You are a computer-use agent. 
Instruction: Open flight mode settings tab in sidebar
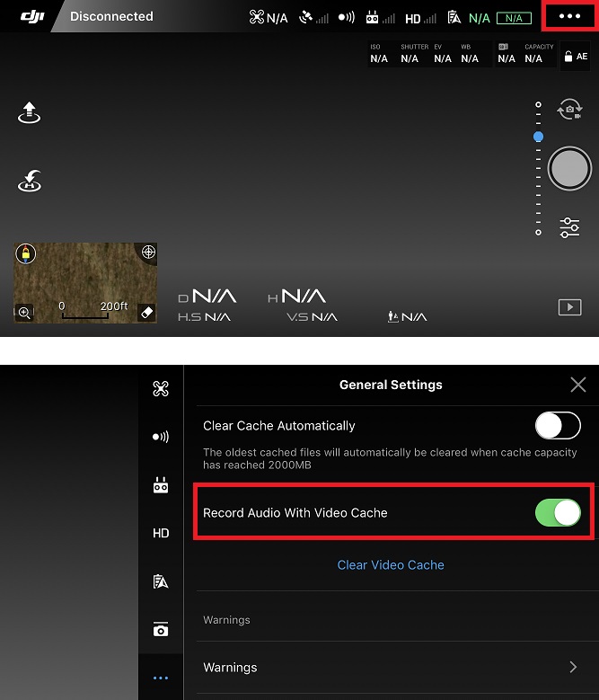tap(161, 581)
